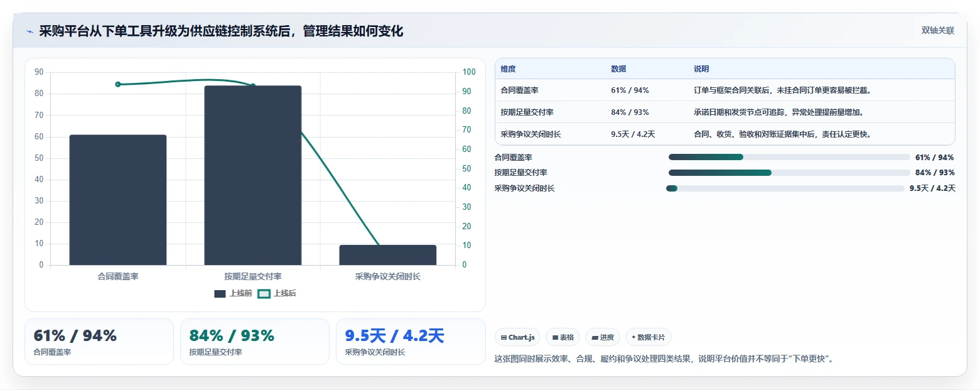Click the lightning icon beside the title
Viewport: 980px width, 390px height.
point(30,31)
